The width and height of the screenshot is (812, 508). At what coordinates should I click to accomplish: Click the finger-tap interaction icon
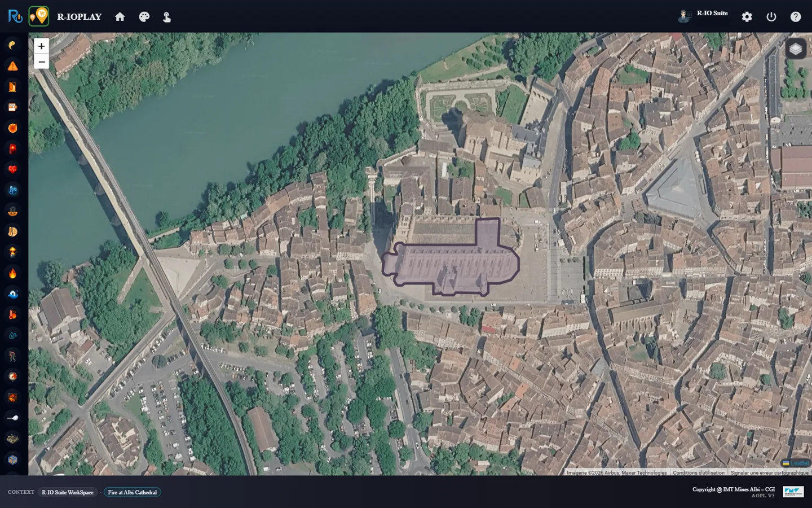click(x=167, y=17)
